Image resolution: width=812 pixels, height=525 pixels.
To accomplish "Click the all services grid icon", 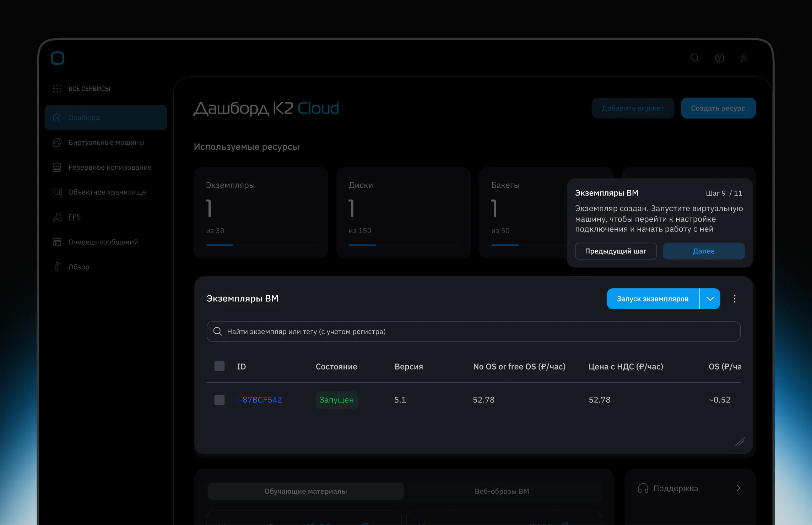I will (57, 88).
